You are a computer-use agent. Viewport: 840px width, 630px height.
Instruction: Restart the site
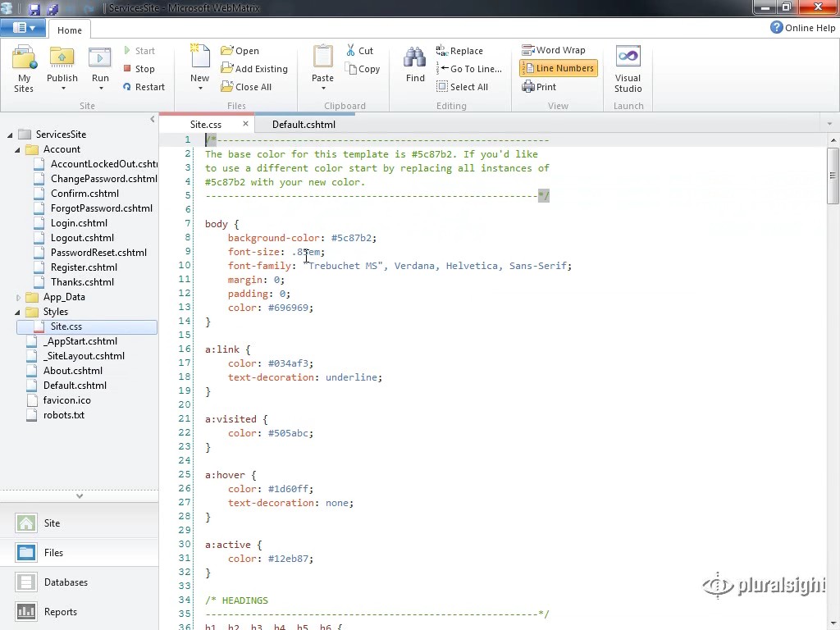[x=144, y=87]
